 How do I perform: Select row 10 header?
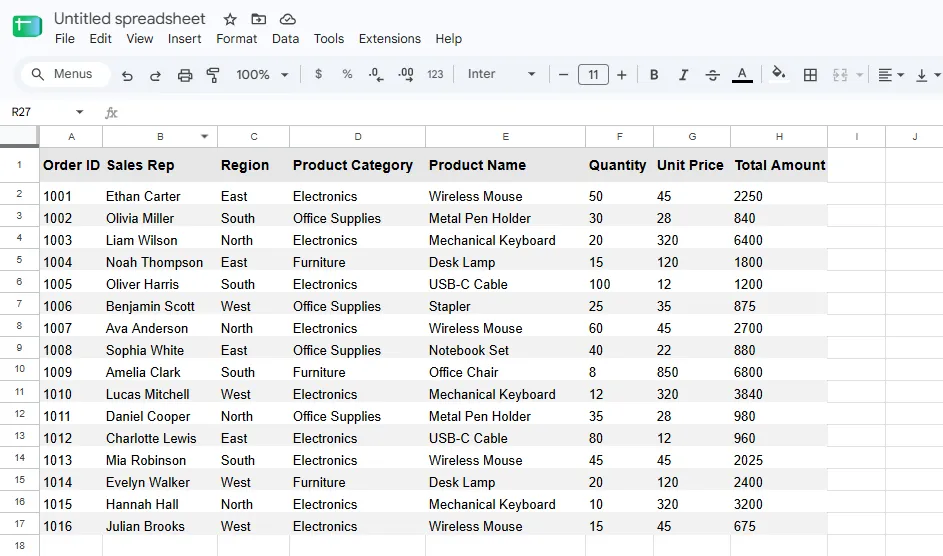point(19,369)
